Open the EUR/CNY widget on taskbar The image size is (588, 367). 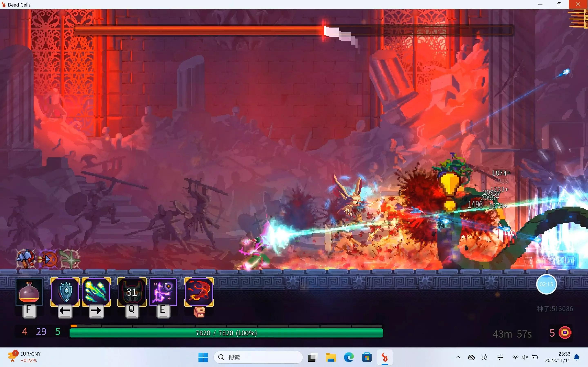coord(24,357)
